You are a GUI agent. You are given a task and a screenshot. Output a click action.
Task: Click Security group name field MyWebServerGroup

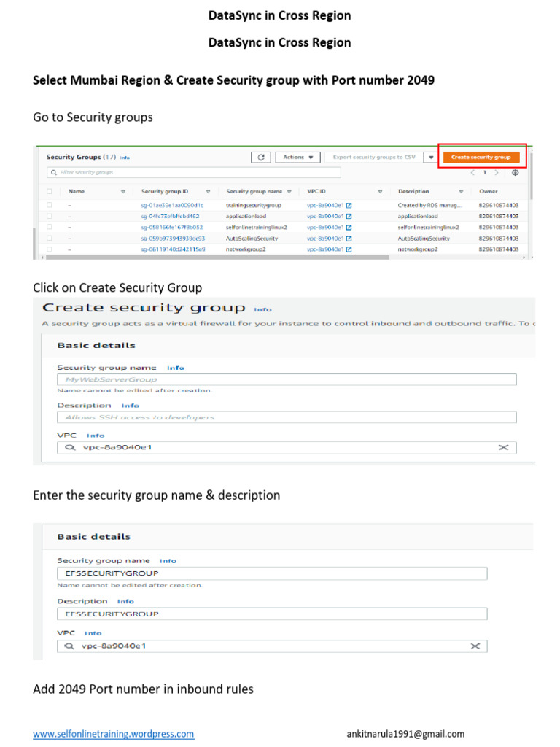tap(287, 379)
